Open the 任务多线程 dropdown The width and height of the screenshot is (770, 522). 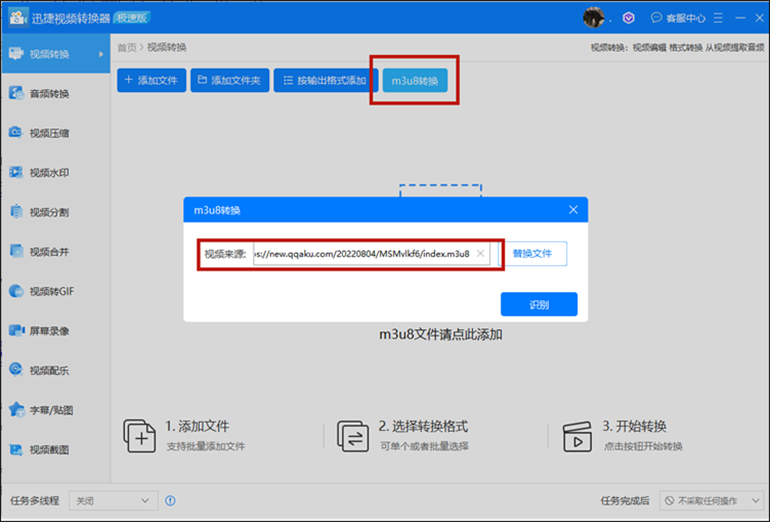(x=113, y=500)
